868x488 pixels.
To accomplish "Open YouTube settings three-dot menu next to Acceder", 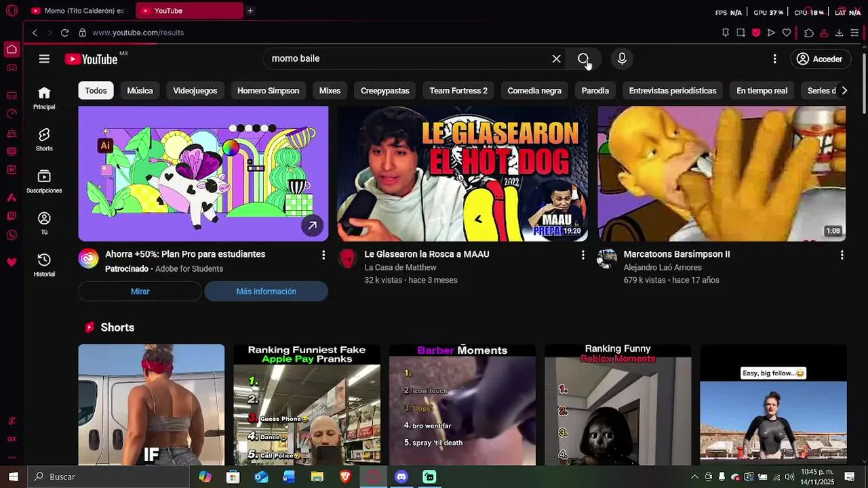I will [x=774, y=59].
